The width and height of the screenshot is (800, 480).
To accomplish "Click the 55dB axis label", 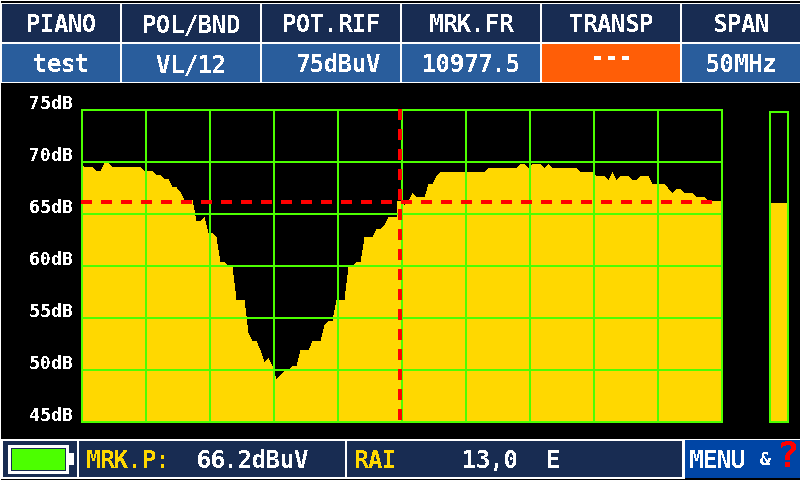I will 51,311.
